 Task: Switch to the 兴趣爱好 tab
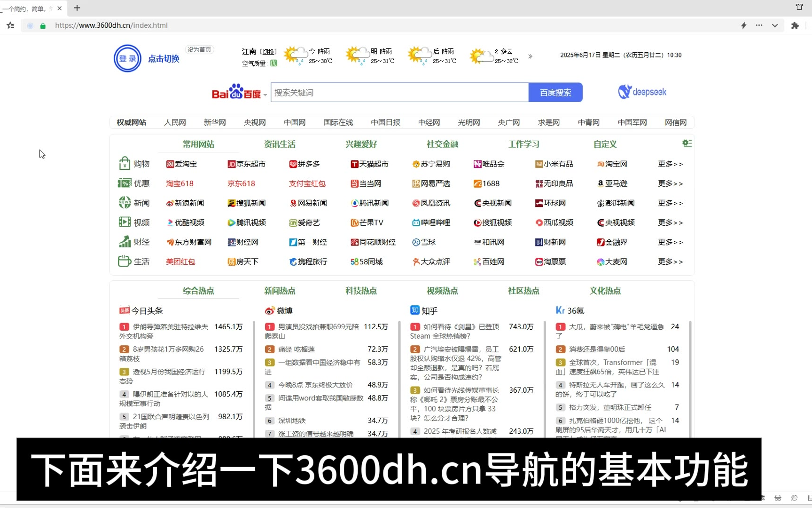pos(361,144)
